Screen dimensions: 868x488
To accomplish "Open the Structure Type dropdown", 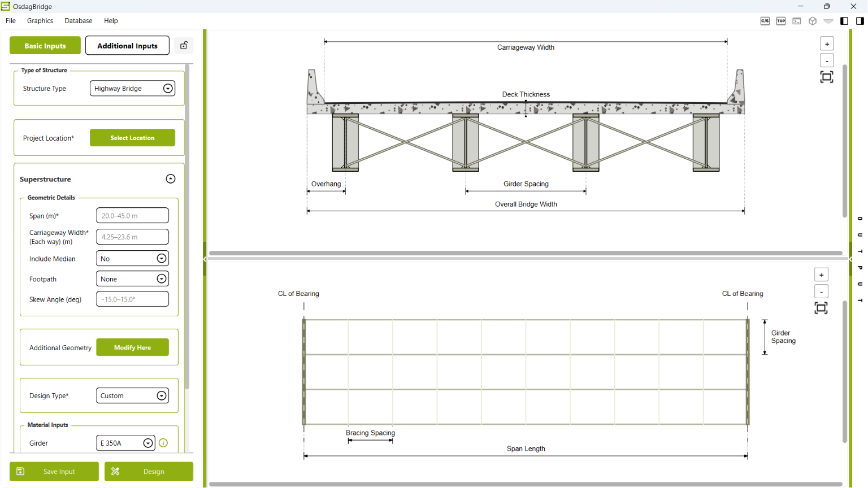I will coord(132,88).
